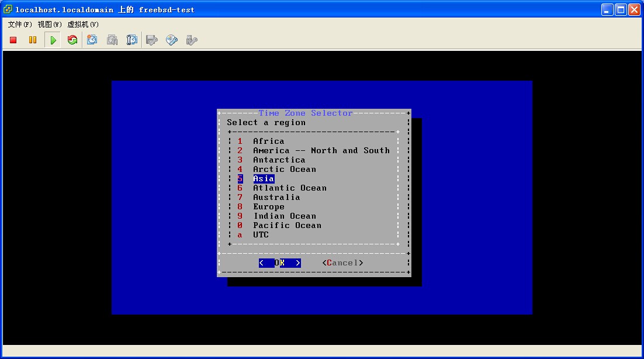Take a snapshot of the VM
Image resolution: width=644 pixels, height=359 pixels.
92,40
